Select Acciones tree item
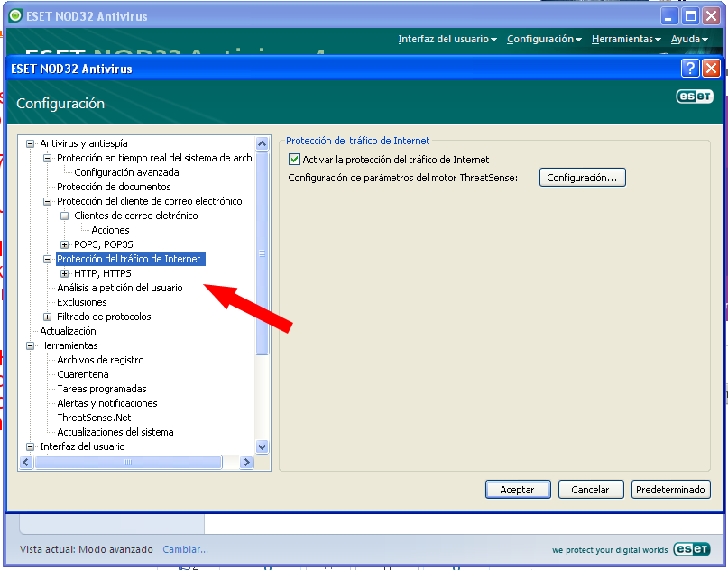The width and height of the screenshot is (728, 570). (x=110, y=230)
